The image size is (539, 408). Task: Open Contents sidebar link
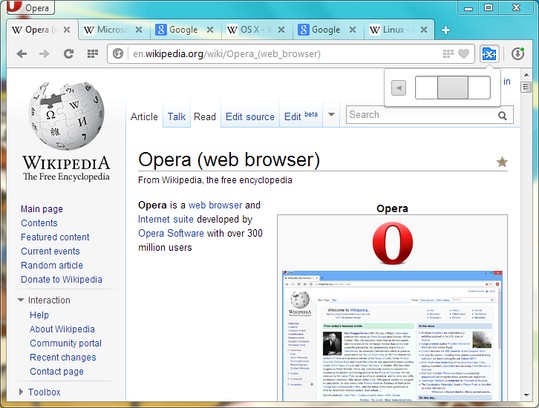point(39,223)
